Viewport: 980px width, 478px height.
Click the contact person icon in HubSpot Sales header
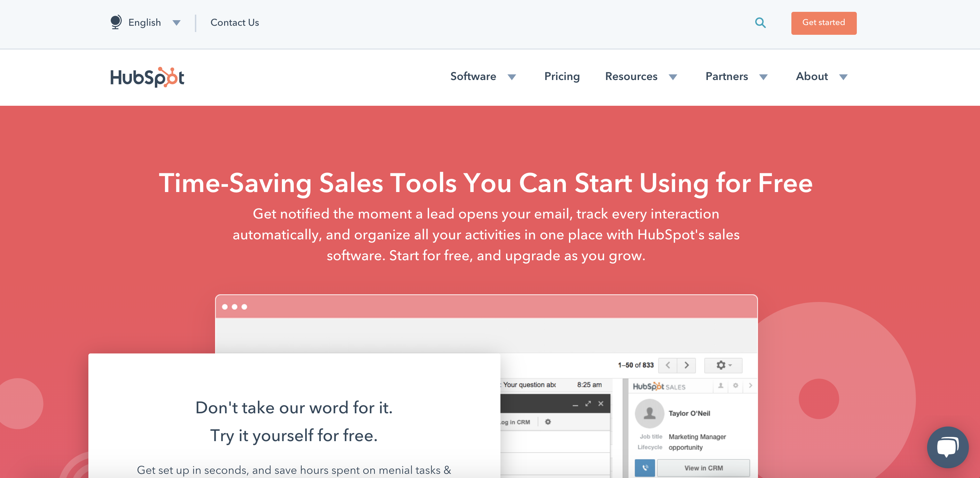[721, 386]
